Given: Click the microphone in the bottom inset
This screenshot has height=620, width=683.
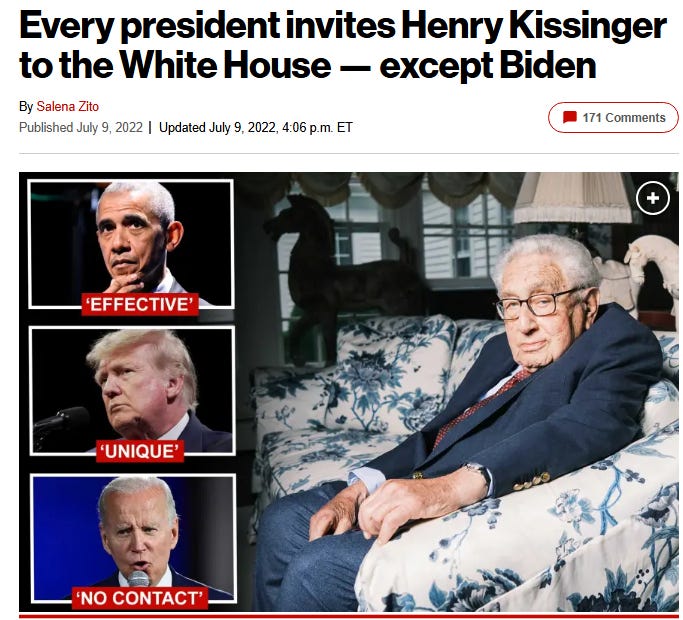Looking at the screenshot, I should tap(139, 579).
